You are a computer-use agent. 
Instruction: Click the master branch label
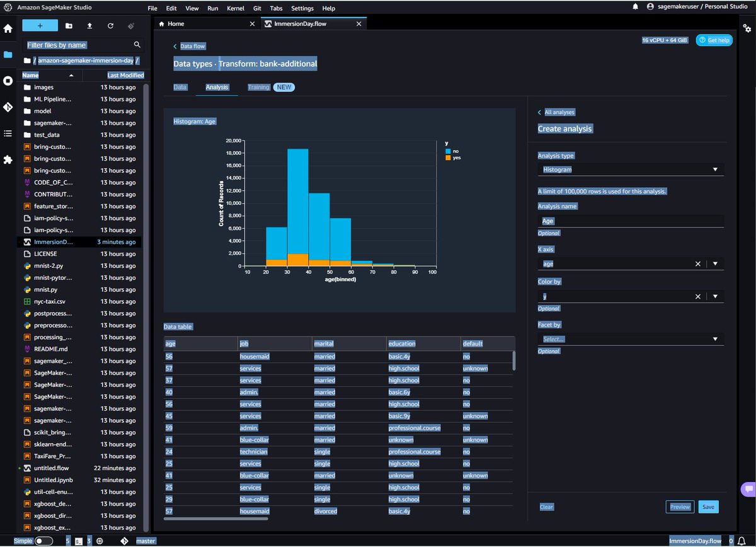(x=146, y=541)
